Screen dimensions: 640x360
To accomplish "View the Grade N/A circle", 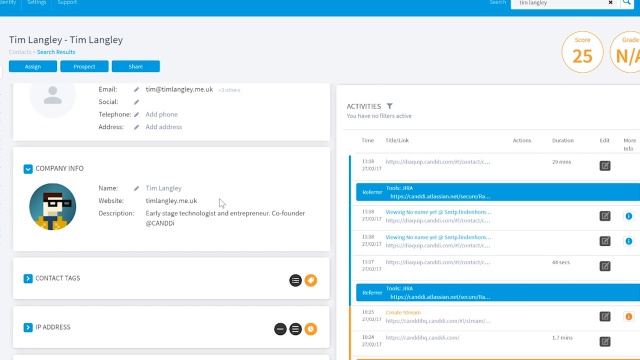I will click(625, 52).
